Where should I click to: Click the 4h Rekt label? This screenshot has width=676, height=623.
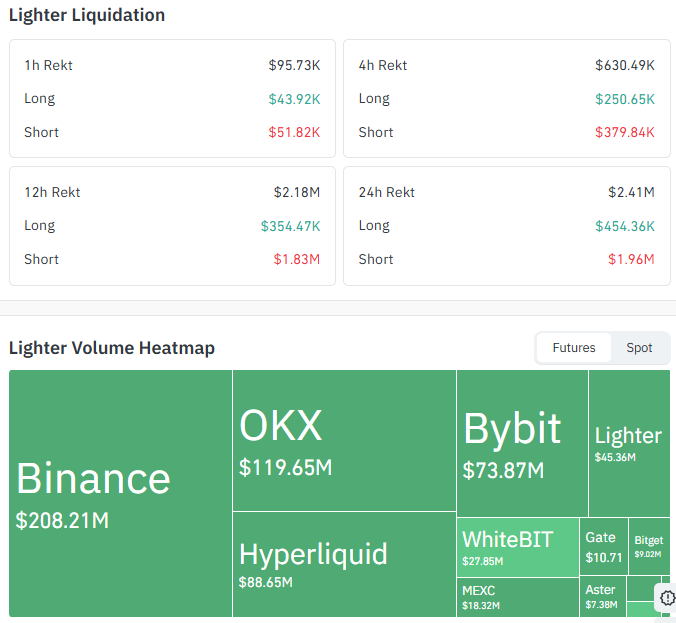click(383, 65)
